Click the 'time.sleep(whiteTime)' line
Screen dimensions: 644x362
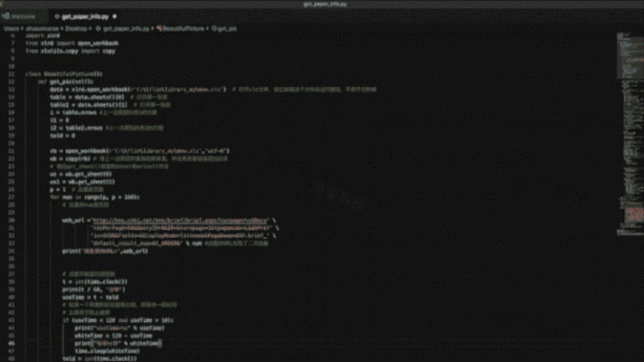[107, 351]
